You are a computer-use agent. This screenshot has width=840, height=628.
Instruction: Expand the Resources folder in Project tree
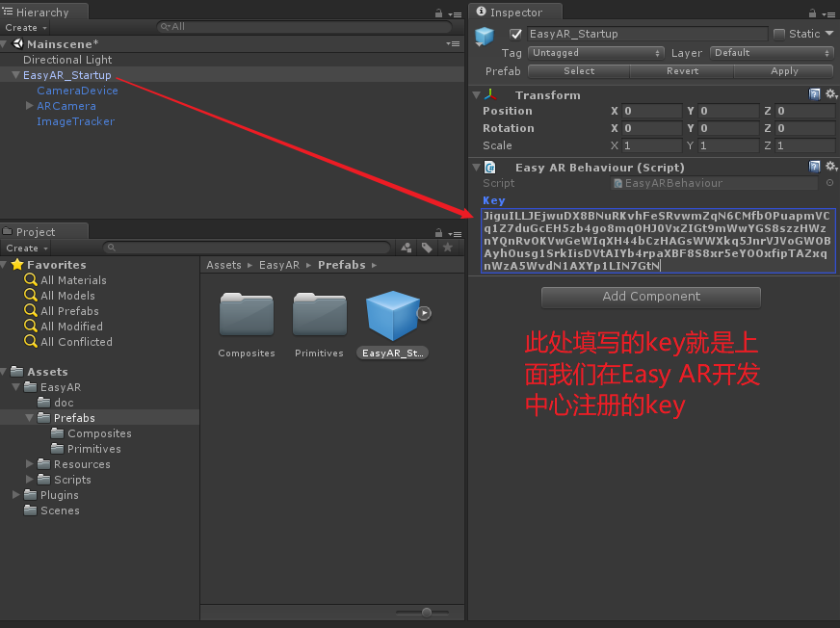[x=30, y=463]
